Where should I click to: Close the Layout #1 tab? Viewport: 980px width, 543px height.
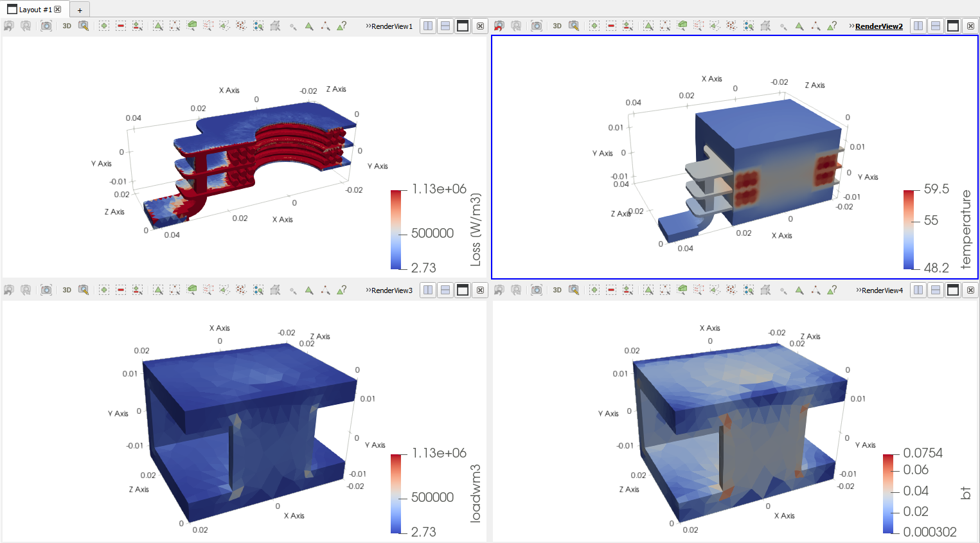coord(58,10)
